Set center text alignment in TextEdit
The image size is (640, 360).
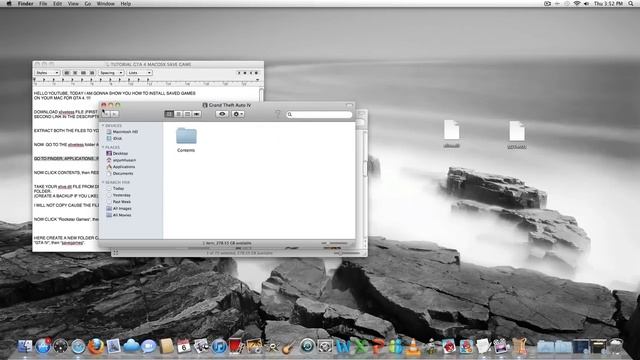pyautogui.click(x=75, y=73)
